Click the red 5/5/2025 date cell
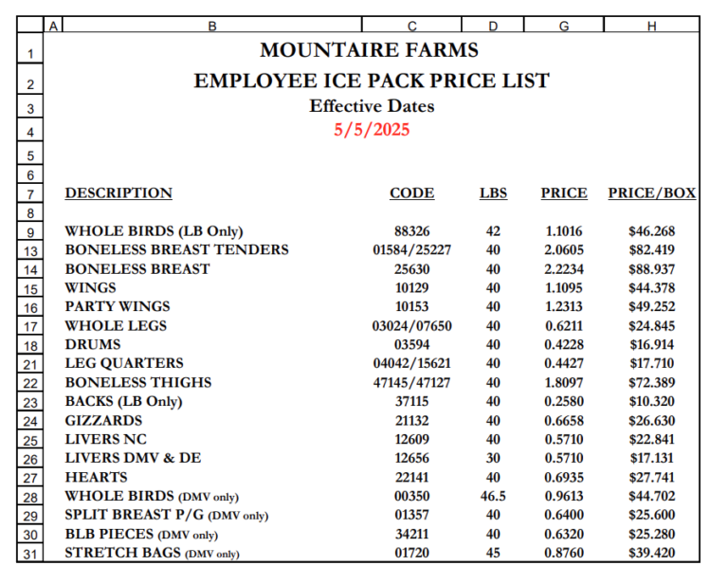 [372, 130]
